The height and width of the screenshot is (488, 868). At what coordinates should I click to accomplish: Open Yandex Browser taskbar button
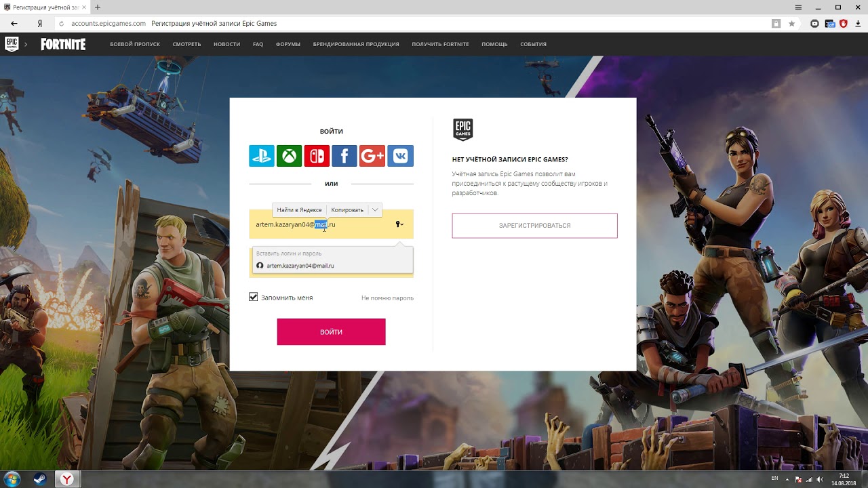(x=67, y=479)
